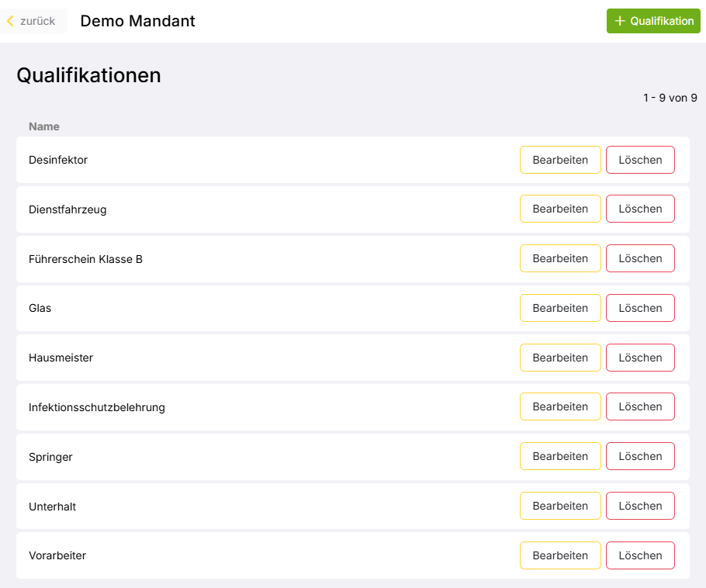Delete Infektionsschutzbelehrung entry
The height and width of the screenshot is (588, 706).
pos(640,406)
